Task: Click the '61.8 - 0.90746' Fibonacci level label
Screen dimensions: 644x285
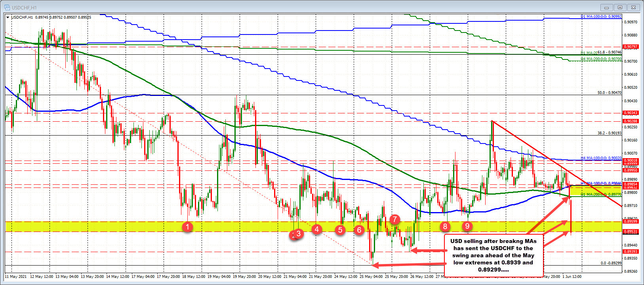Action: tap(610, 52)
